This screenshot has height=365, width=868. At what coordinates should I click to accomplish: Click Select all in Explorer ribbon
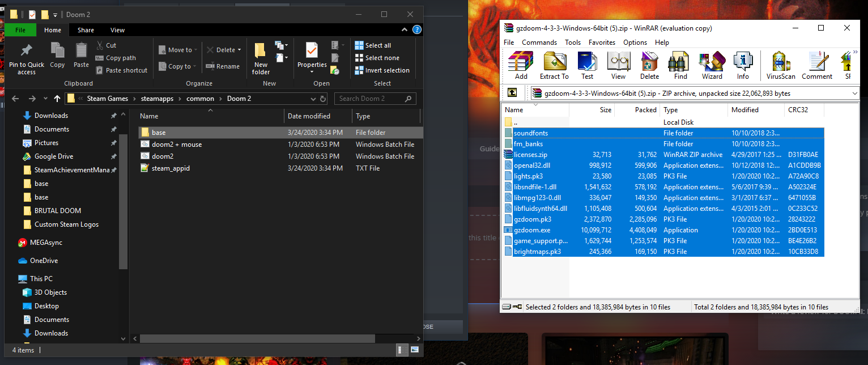pyautogui.click(x=373, y=45)
